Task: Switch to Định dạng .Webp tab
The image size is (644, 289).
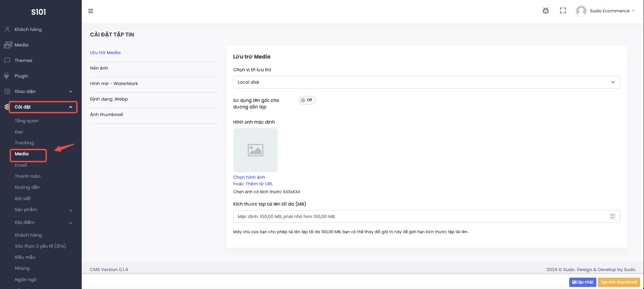Action: (x=109, y=99)
